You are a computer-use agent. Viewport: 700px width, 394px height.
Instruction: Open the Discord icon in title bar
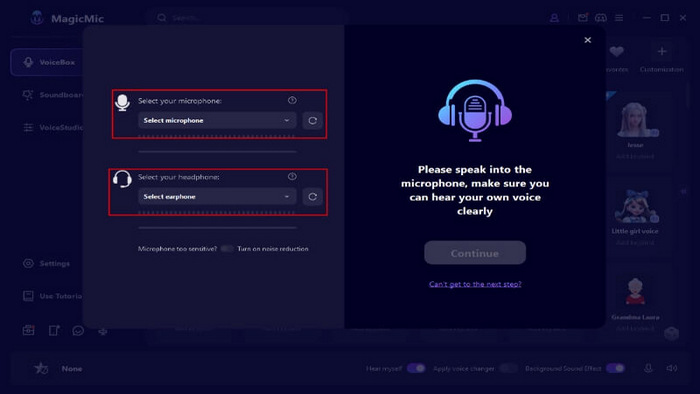[601, 18]
